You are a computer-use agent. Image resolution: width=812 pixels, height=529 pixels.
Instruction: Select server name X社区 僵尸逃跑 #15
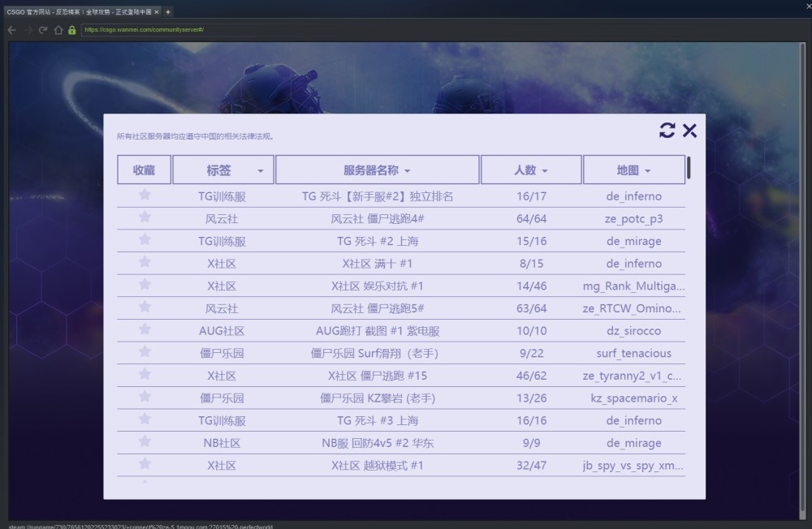click(x=378, y=376)
